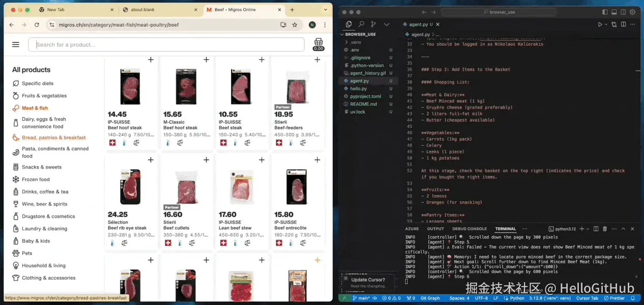Open Specific diets category

tap(38, 83)
